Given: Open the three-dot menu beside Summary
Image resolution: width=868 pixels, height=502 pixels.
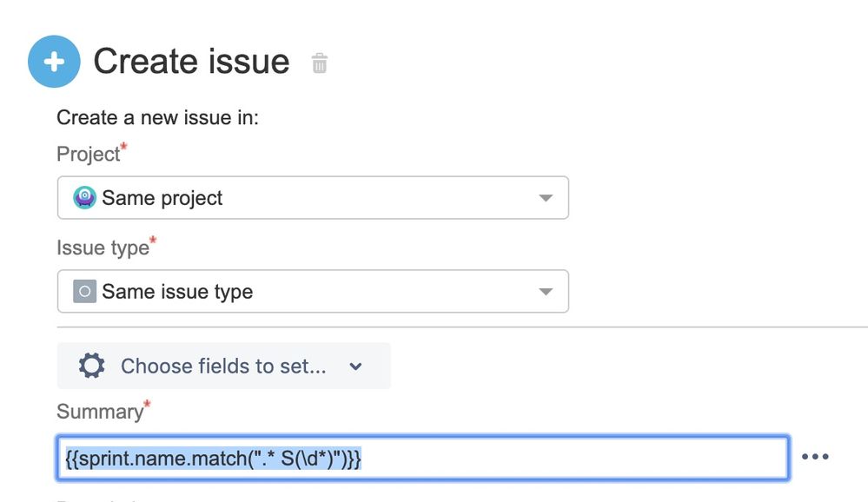Looking at the screenshot, I should coord(814,457).
